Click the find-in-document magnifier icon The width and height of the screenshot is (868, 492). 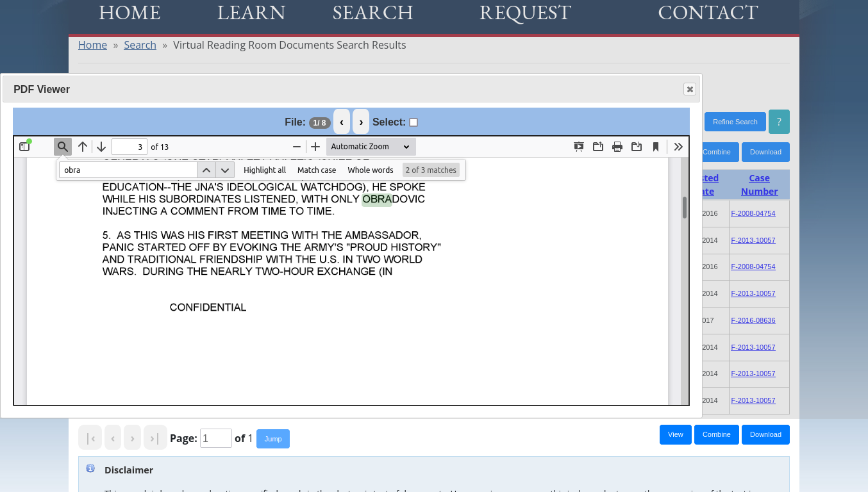[63, 147]
